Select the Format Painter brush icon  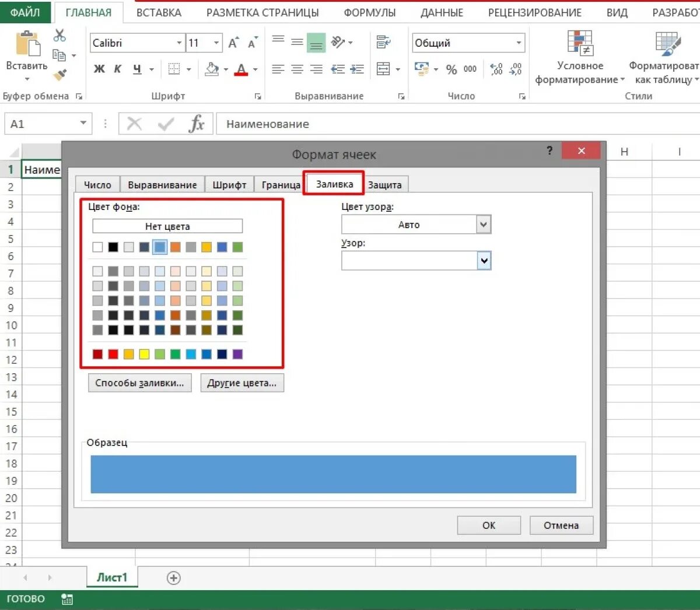(x=60, y=75)
